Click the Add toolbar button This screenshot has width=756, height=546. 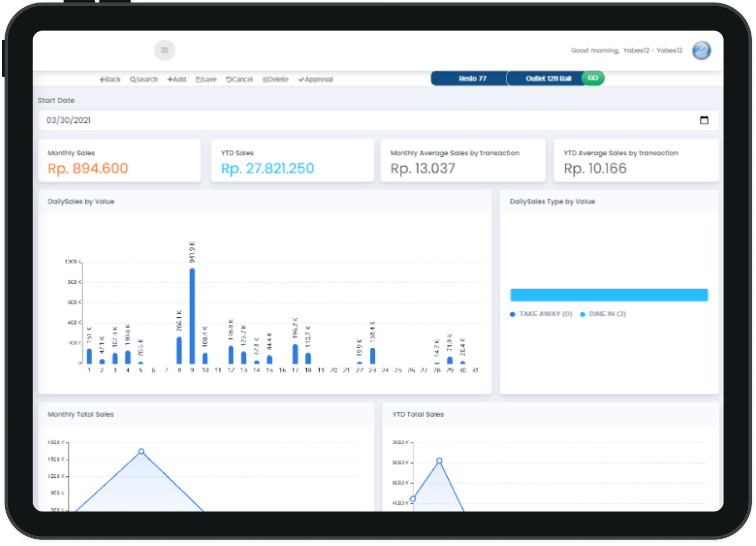click(177, 79)
